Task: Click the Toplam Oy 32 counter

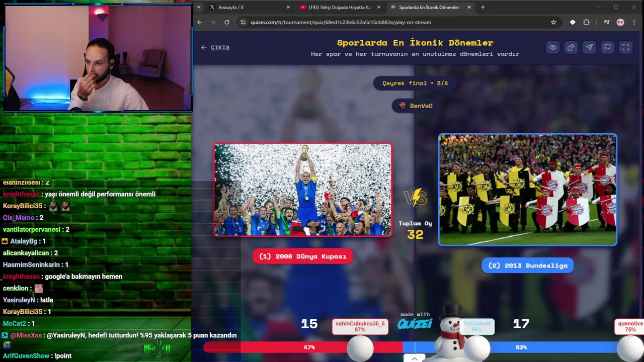Action: [x=415, y=231]
